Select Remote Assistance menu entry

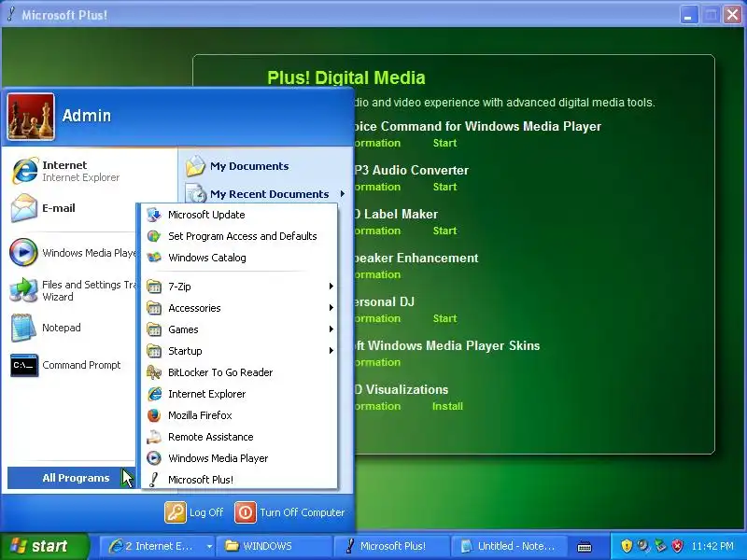point(239,437)
